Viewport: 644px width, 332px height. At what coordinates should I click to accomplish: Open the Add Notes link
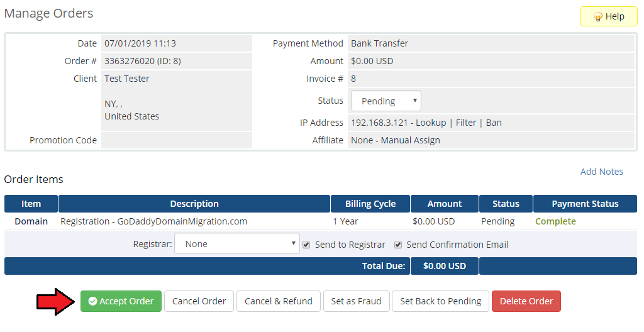[601, 172]
